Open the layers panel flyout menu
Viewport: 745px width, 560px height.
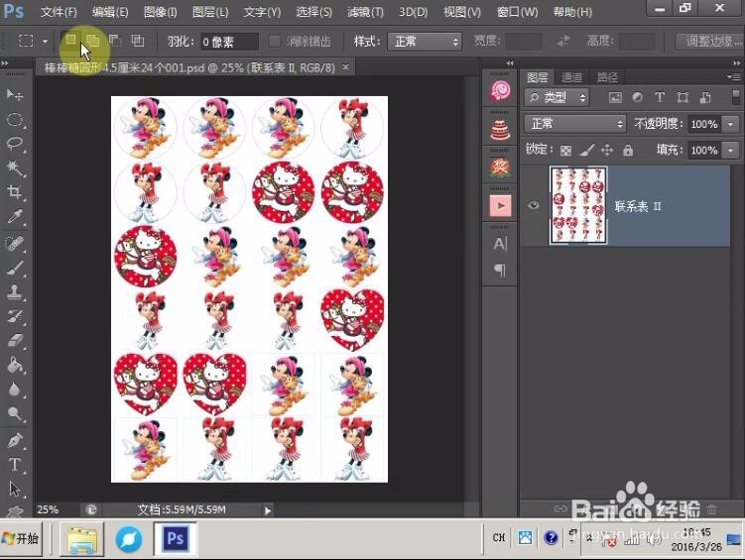[734, 76]
